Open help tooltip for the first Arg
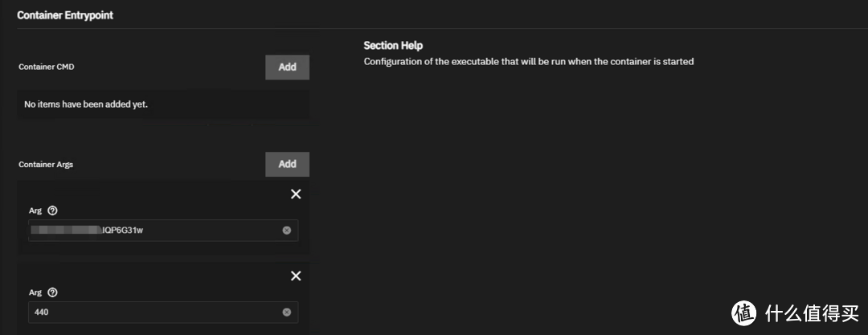The image size is (868, 335). [52, 210]
